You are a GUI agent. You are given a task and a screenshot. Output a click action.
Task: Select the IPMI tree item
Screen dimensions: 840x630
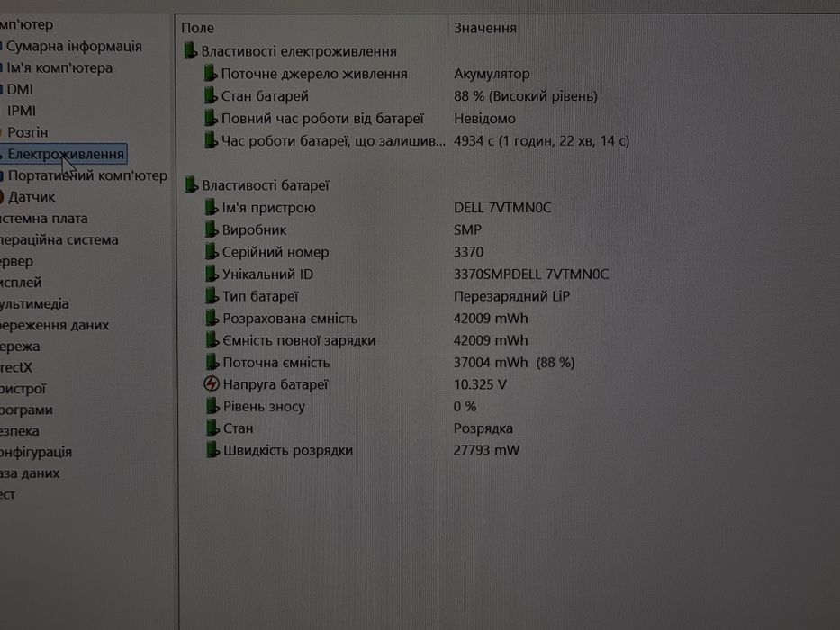[x=22, y=111]
